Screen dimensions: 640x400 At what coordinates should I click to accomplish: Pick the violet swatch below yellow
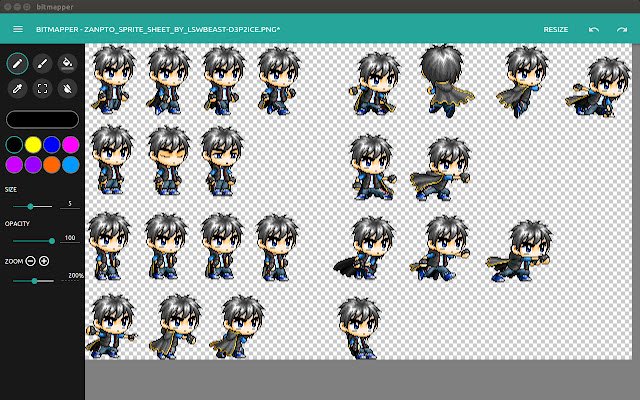tap(33, 165)
